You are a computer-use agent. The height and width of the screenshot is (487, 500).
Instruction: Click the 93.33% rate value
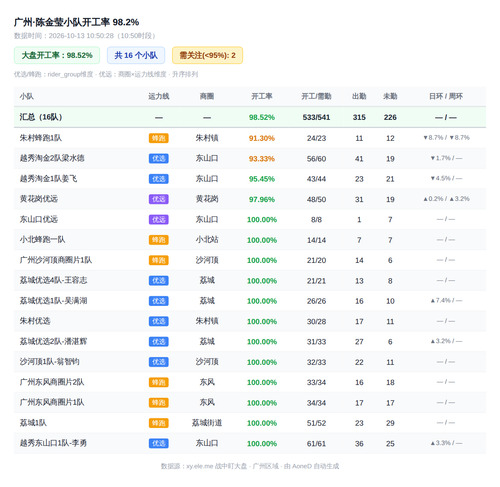coord(262,159)
